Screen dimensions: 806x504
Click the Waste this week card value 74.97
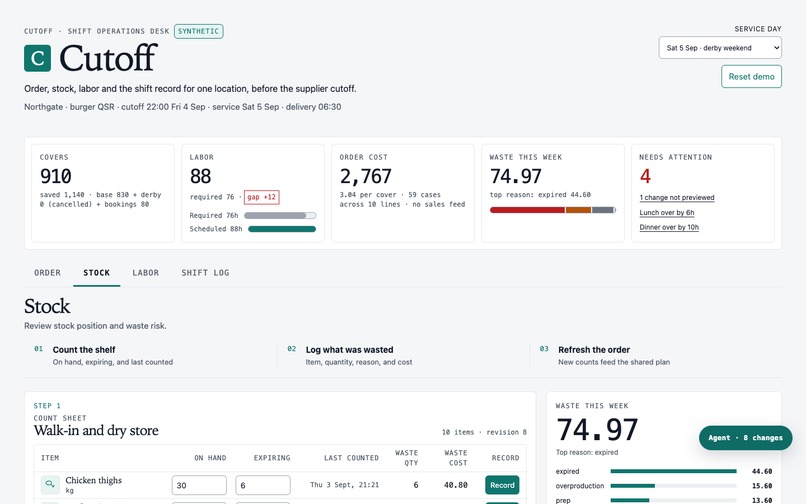(x=516, y=176)
